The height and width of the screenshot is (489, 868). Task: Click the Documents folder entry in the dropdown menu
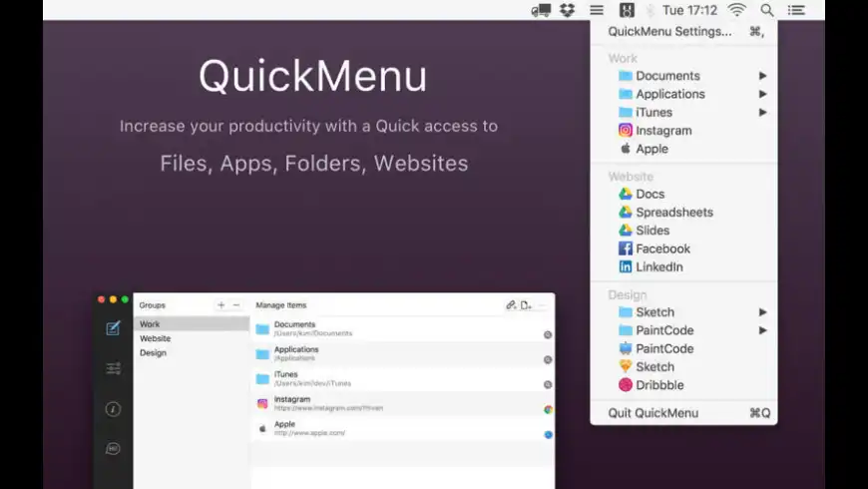683,76
